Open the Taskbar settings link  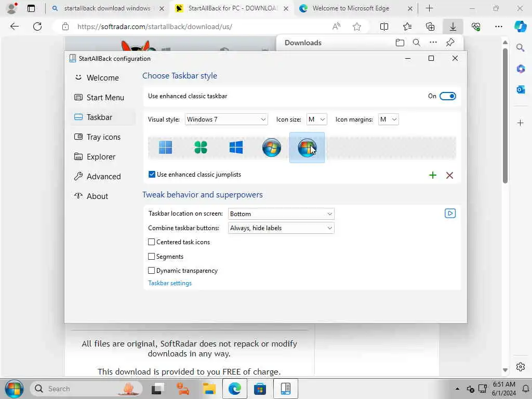pyautogui.click(x=170, y=283)
